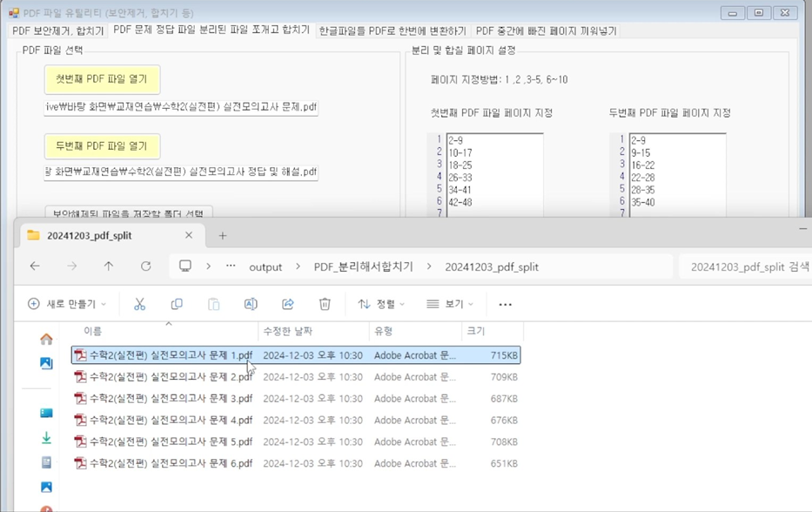Open Downloads icon in the sidebar
Screen dimensions: 812x512
46,438
